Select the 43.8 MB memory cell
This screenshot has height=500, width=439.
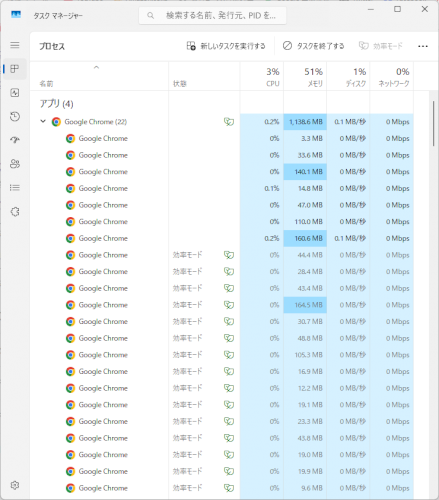[305, 438]
